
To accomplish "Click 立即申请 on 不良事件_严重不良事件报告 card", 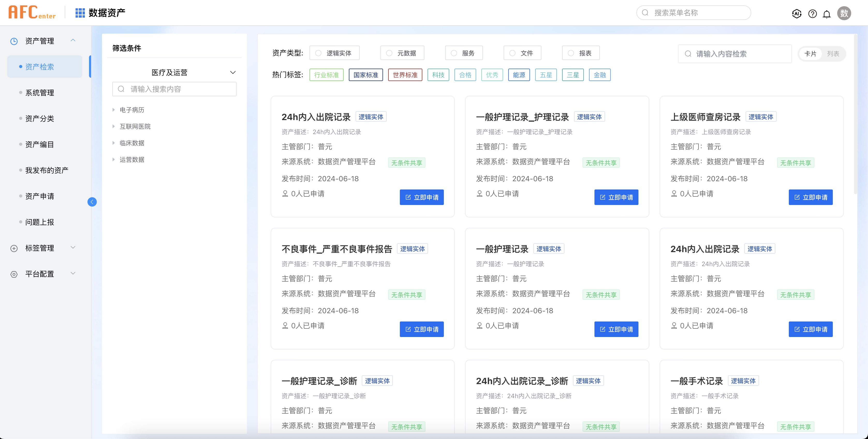I will click(422, 330).
